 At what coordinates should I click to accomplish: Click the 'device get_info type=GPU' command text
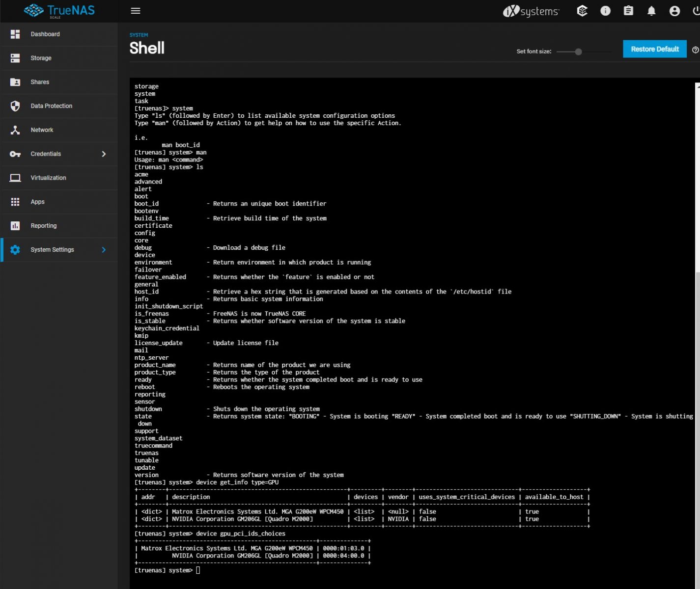pos(237,482)
